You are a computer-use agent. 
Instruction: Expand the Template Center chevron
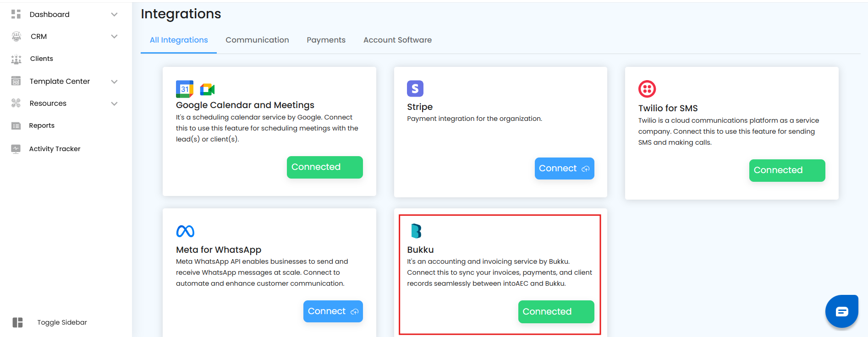pos(114,82)
